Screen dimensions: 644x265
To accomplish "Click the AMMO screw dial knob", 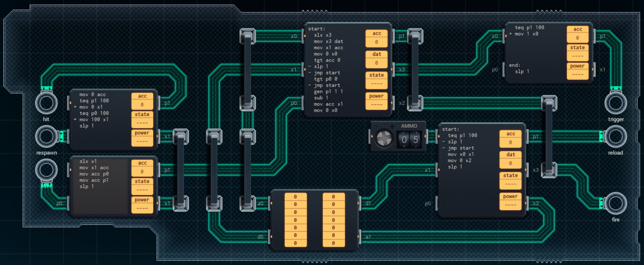I will tap(384, 139).
